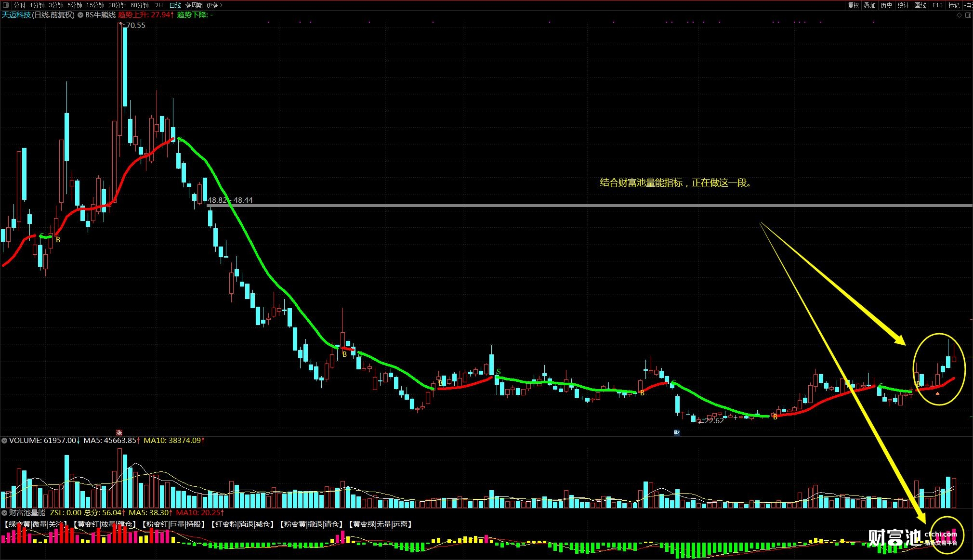973x560 pixels.
Task: Click the 画线 drawing tools button
Action: tap(920, 5)
